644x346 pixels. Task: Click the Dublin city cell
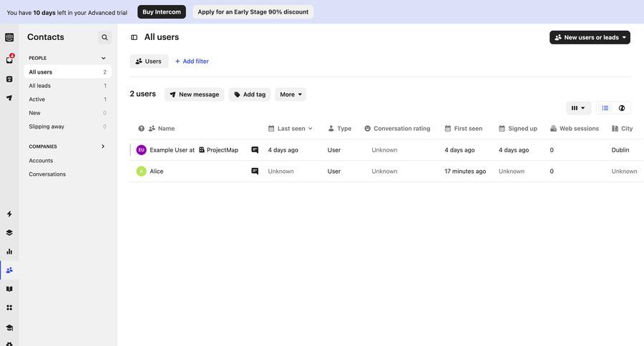620,150
